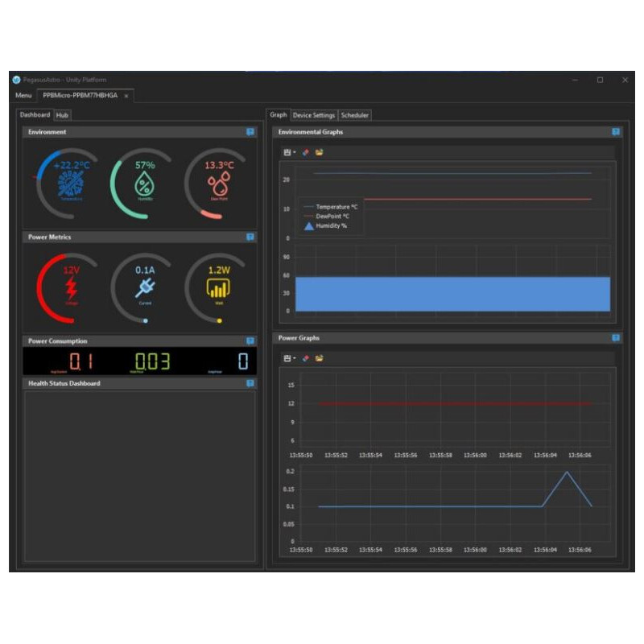Open folder icon in Power Graphs toolbar
Viewport: 644px width, 644px height.
click(319, 358)
